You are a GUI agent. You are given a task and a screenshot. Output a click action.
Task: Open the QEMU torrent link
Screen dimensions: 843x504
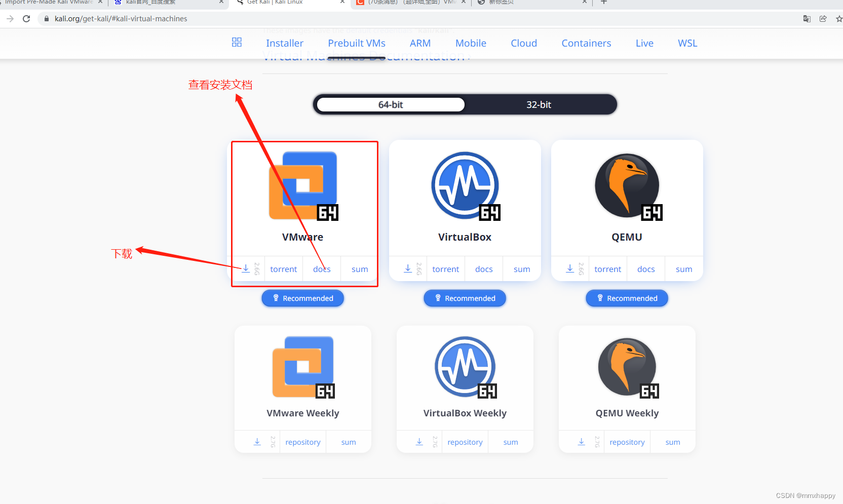(608, 269)
